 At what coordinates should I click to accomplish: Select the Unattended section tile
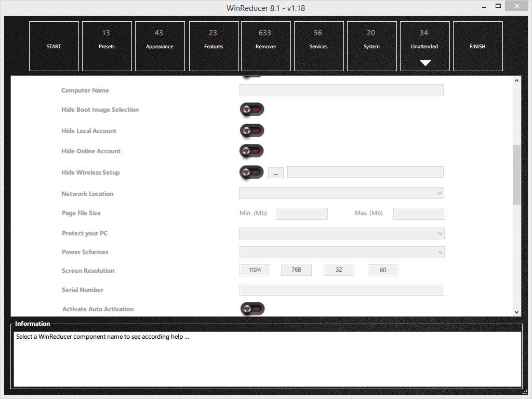point(425,46)
